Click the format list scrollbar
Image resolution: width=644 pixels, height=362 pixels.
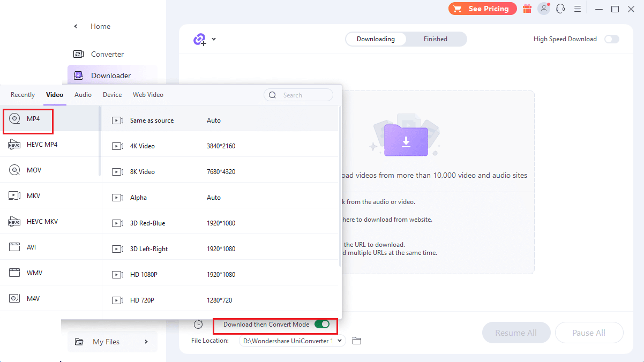click(100, 141)
